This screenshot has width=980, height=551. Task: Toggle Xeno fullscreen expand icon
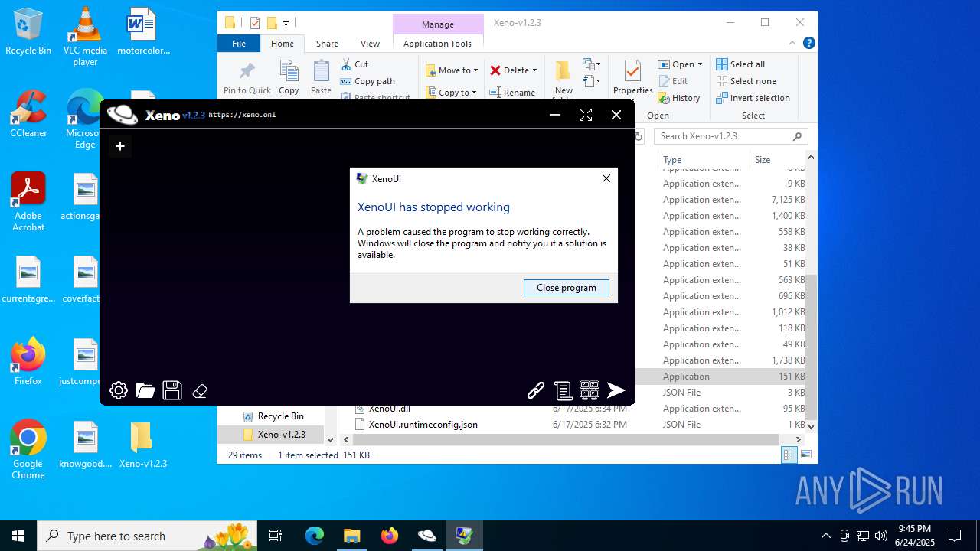[586, 115]
